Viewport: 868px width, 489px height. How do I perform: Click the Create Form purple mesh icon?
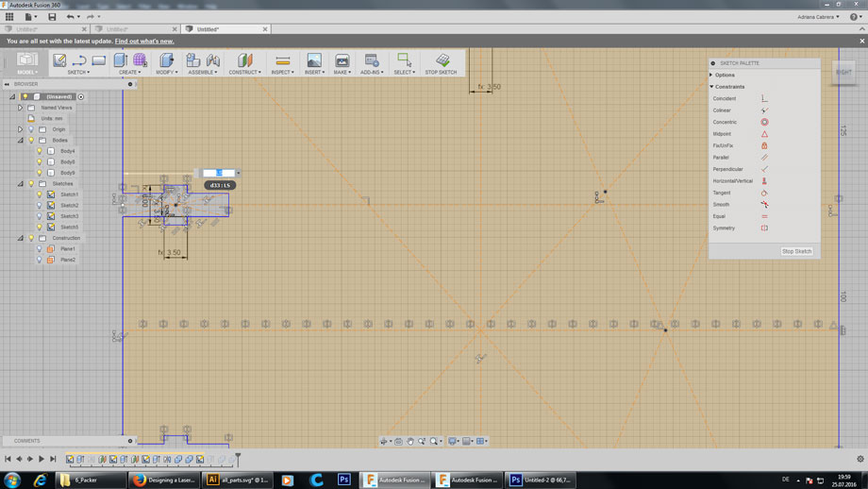pyautogui.click(x=140, y=59)
